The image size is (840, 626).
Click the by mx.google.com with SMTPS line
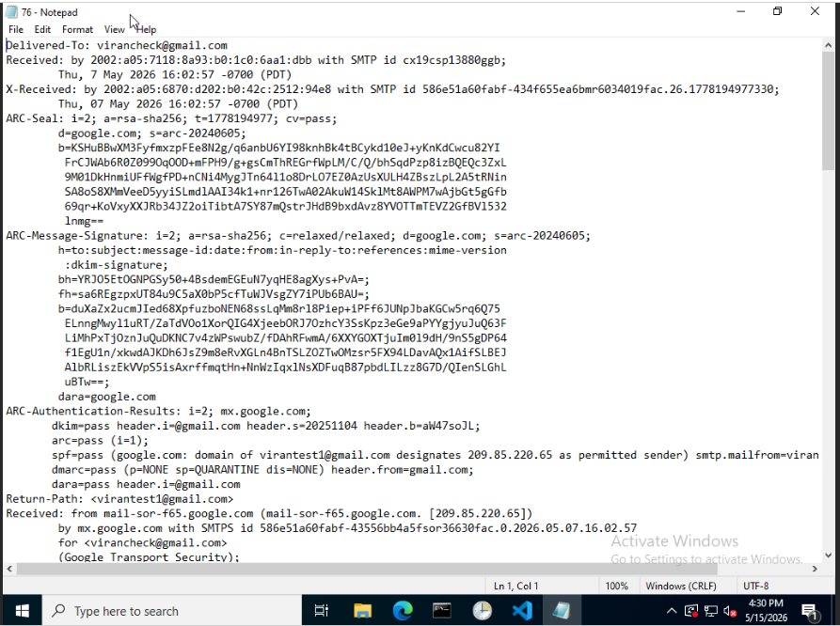pyautogui.click(x=347, y=528)
